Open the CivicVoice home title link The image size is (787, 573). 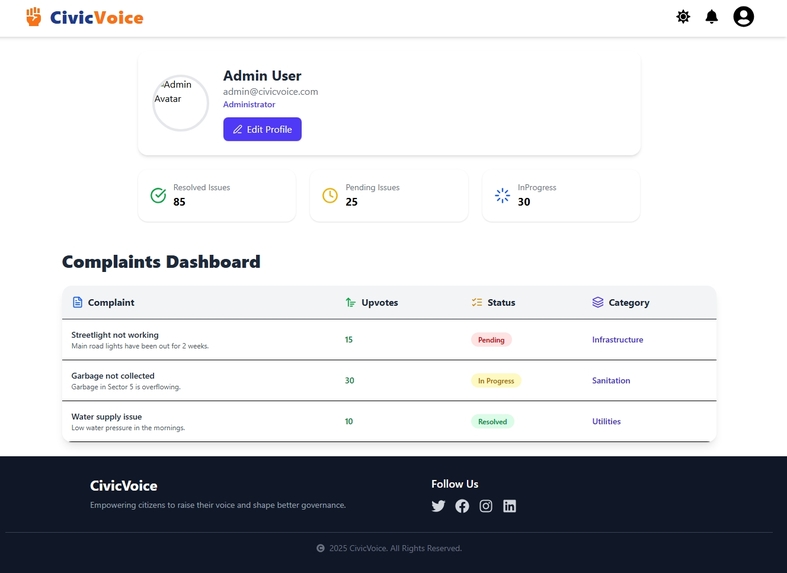point(96,18)
